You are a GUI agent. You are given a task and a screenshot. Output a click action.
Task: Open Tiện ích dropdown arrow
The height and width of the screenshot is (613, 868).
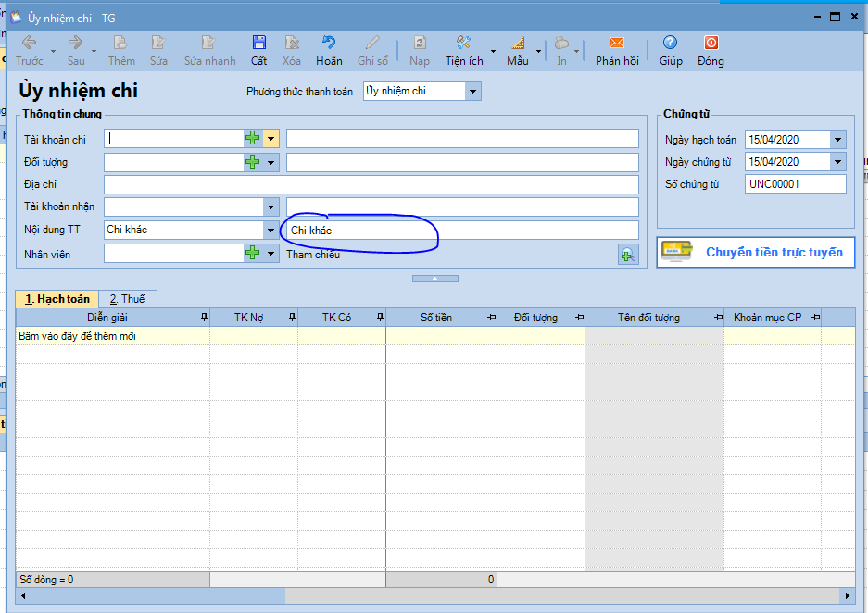pos(493,52)
